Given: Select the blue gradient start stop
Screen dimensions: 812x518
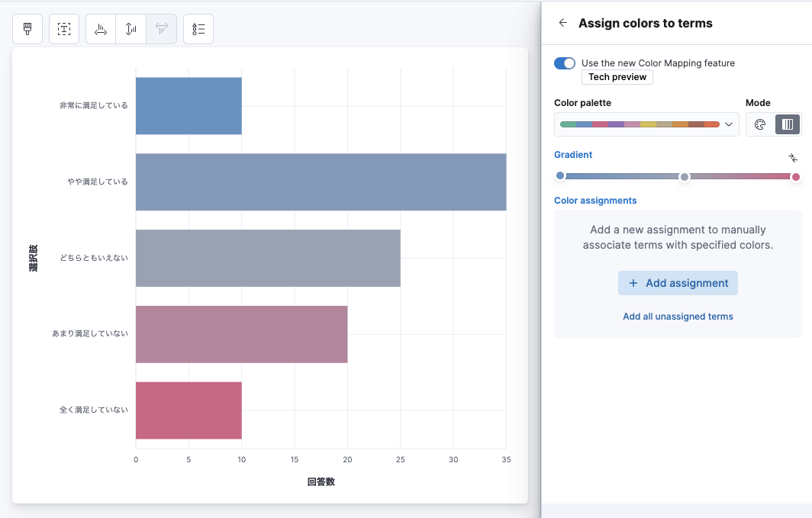Looking at the screenshot, I should tap(560, 175).
